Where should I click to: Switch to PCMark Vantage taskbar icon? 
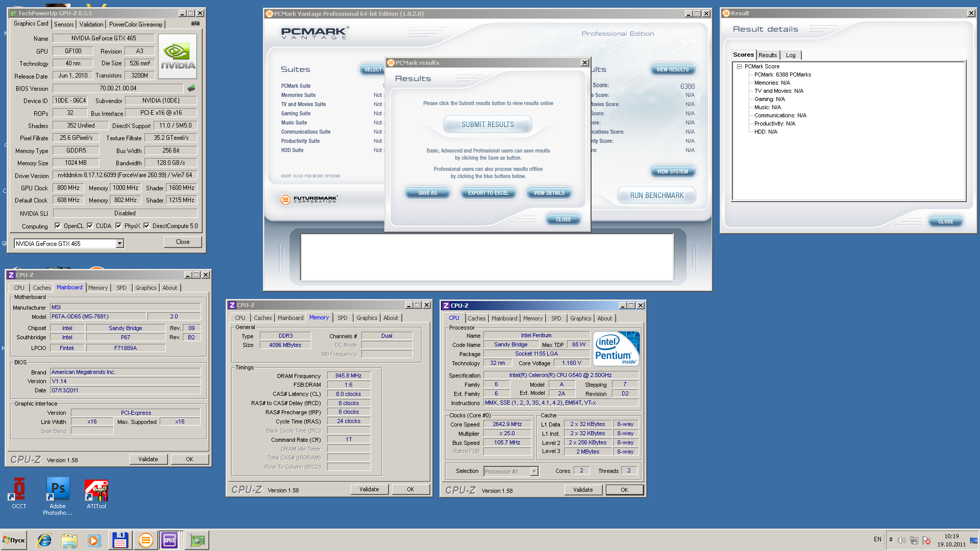(145, 540)
